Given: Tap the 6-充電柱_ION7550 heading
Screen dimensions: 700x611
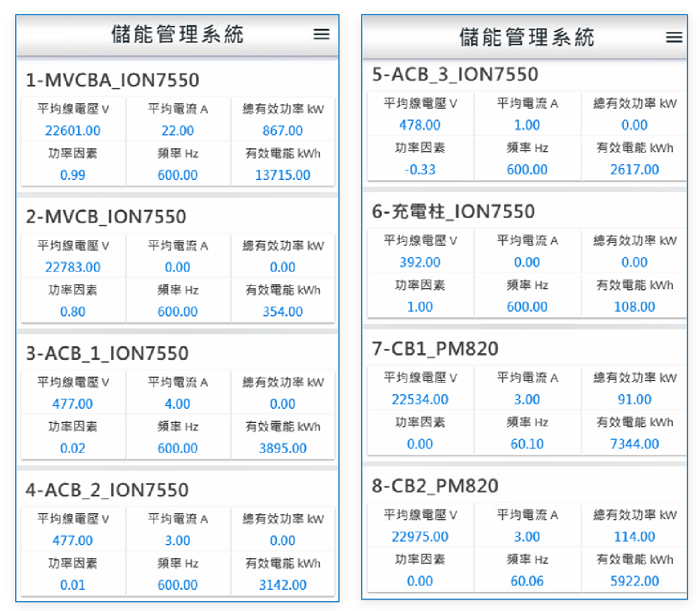Looking at the screenshot, I should [x=453, y=211].
